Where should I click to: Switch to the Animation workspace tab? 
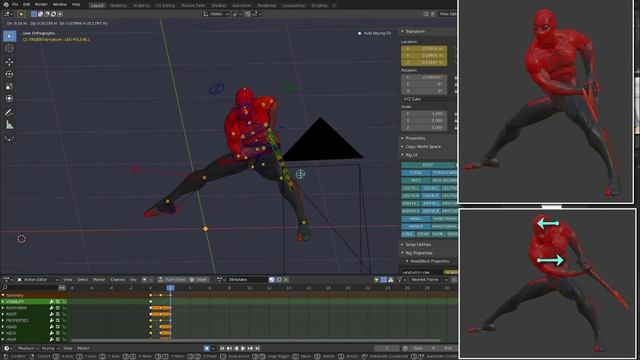(241, 6)
